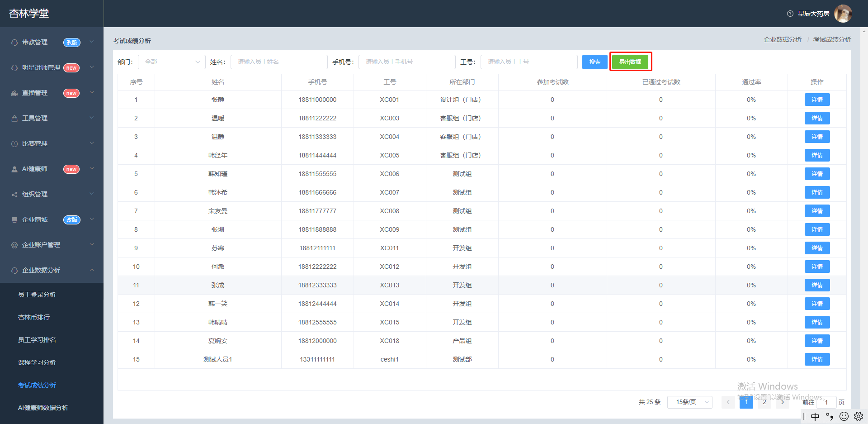Click the 带教管理 sidebar icon
868x424 pixels.
pyautogui.click(x=14, y=42)
